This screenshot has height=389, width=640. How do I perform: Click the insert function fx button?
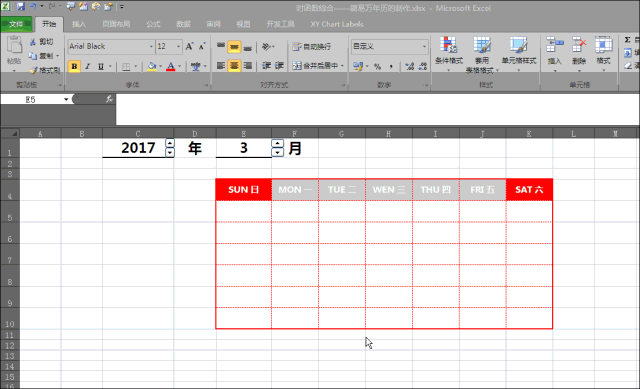pyautogui.click(x=109, y=99)
